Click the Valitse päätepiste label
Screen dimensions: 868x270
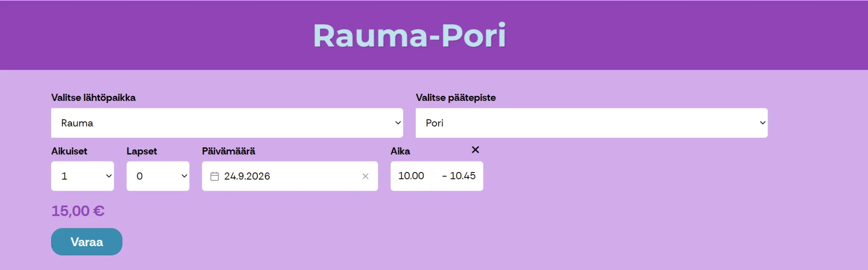(x=456, y=98)
